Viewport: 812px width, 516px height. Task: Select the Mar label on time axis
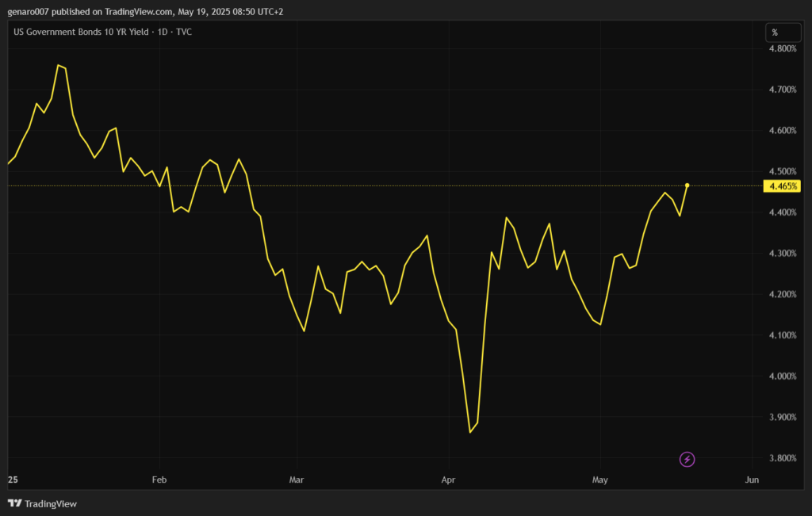tap(297, 480)
